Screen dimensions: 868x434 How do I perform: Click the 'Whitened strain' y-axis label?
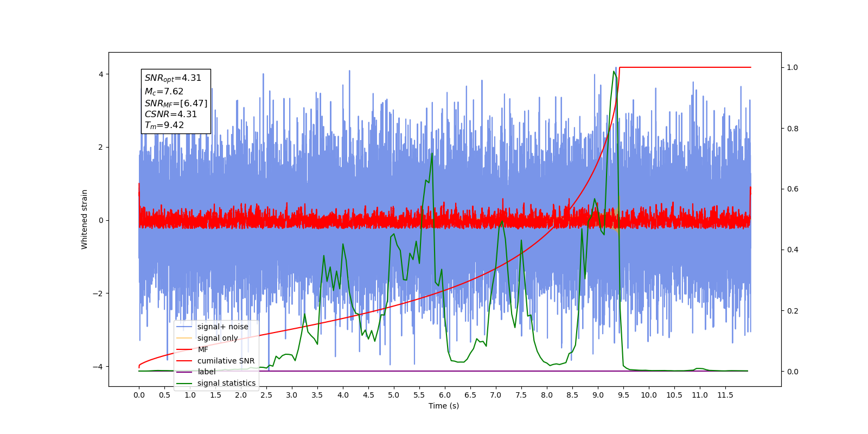[84, 219]
